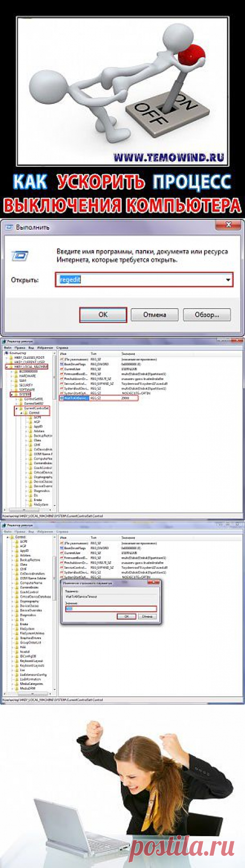Click the BootDriverFlags DWORD icon, window without dialog
The image size is (245, 868).
pos(62,364)
